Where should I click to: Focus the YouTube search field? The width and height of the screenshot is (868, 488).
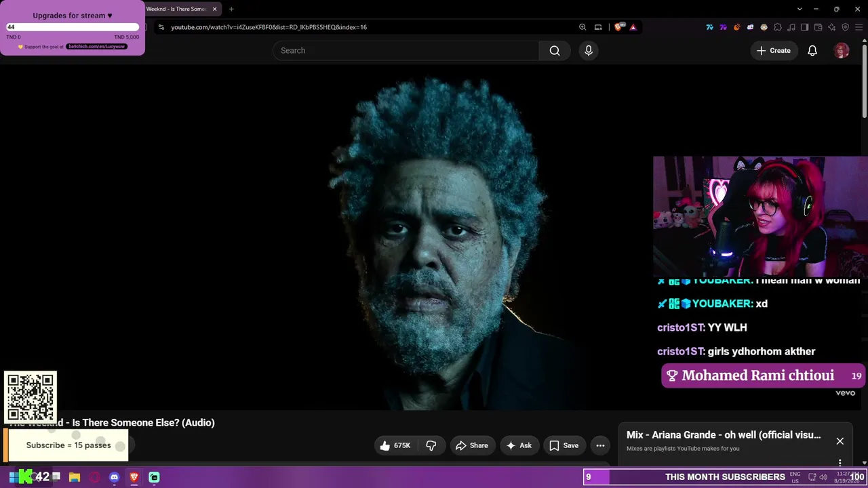pyautogui.click(x=406, y=51)
